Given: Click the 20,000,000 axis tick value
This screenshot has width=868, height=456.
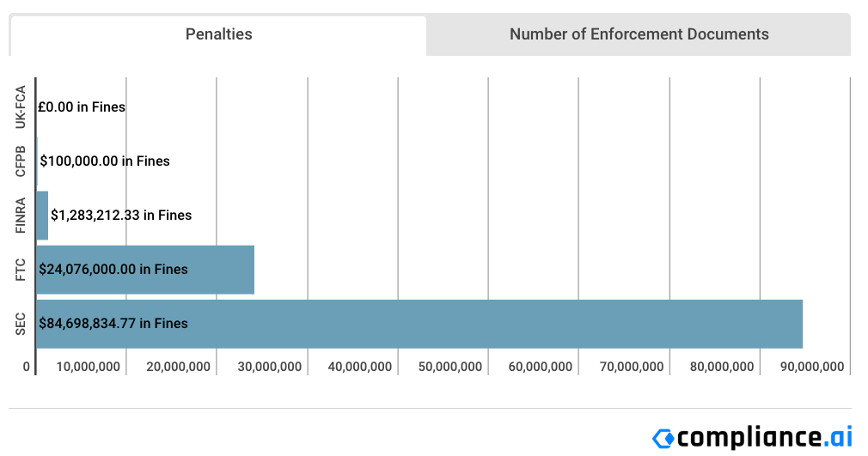Looking at the screenshot, I should click(x=178, y=367).
